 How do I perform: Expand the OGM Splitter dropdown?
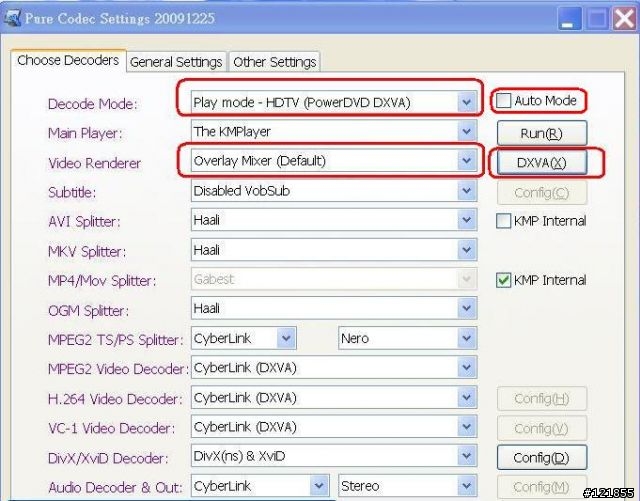click(x=333, y=308)
